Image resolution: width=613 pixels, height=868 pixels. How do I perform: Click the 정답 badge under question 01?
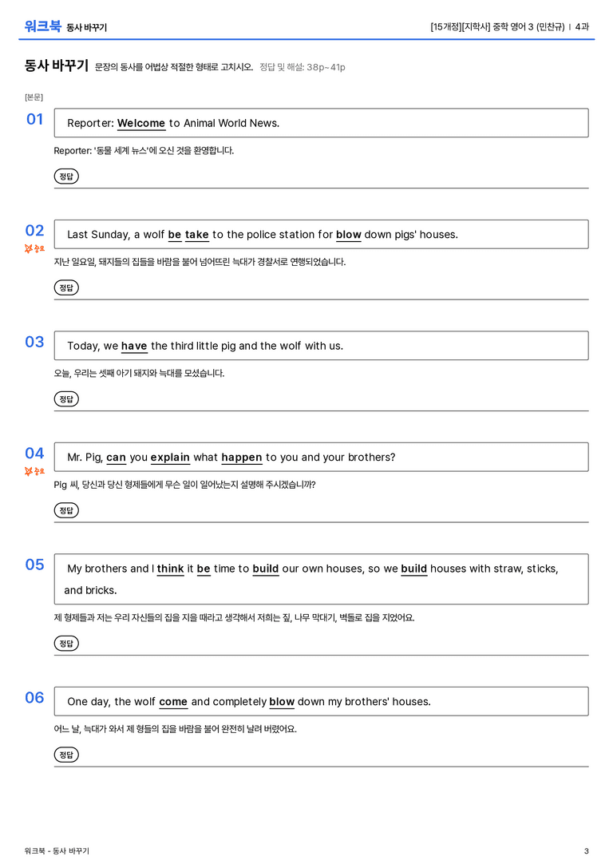pyautogui.click(x=66, y=176)
